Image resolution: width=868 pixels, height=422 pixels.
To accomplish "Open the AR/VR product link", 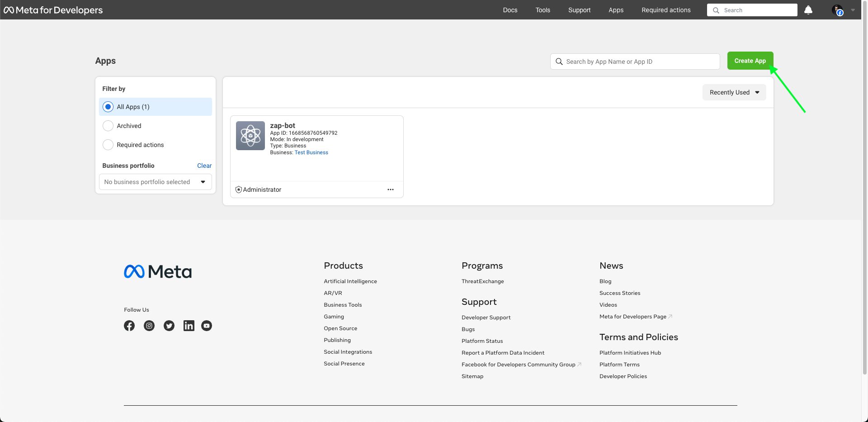I will [333, 293].
